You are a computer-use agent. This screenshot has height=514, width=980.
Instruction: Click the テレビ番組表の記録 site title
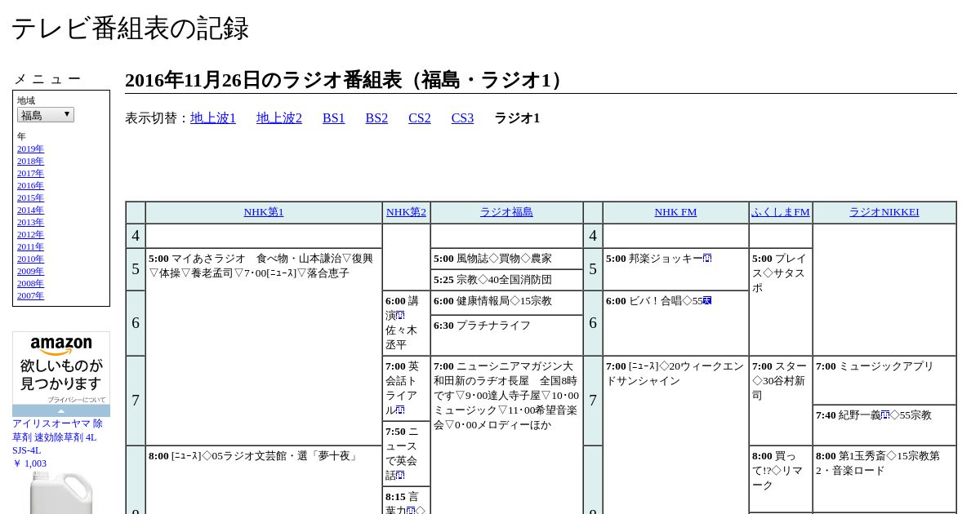pyautogui.click(x=130, y=29)
